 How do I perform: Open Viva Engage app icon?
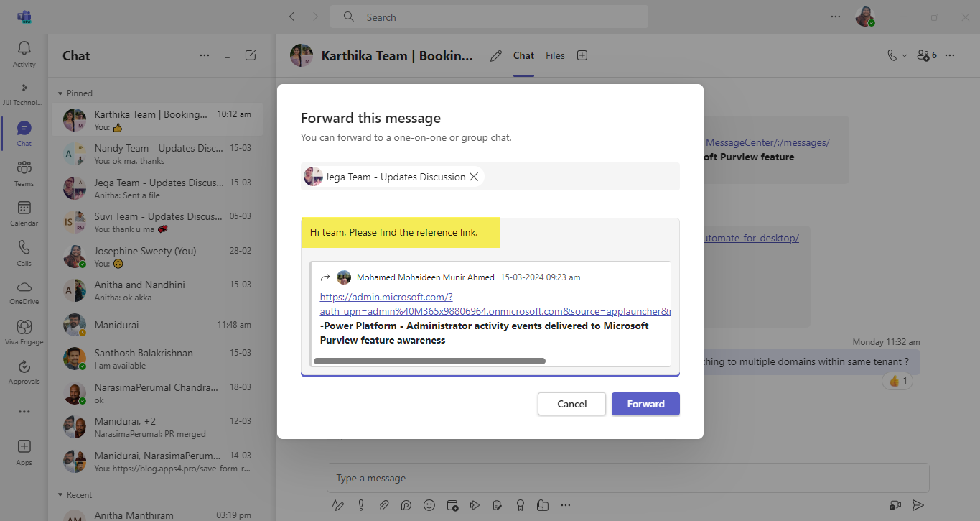[24, 332]
